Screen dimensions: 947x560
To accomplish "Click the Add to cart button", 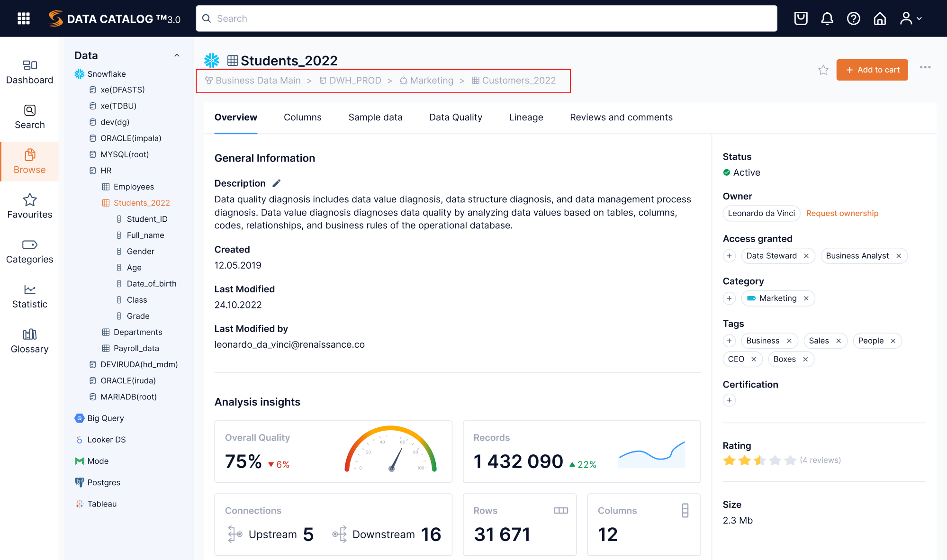I will coord(872,70).
